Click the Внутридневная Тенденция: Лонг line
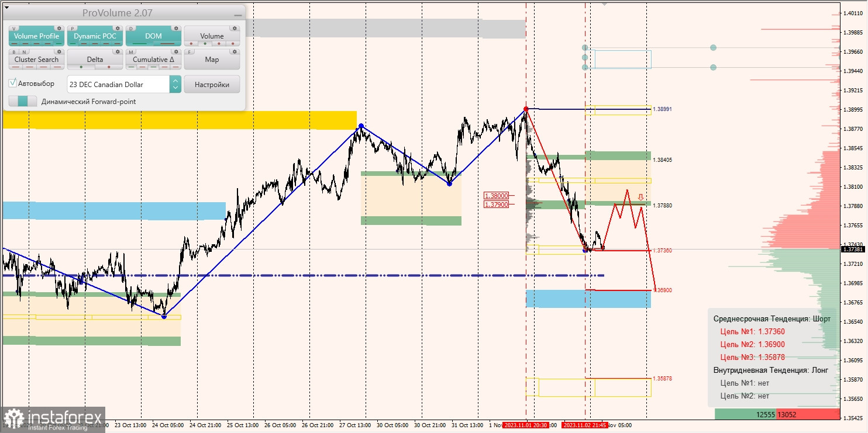 click(770, 370)
